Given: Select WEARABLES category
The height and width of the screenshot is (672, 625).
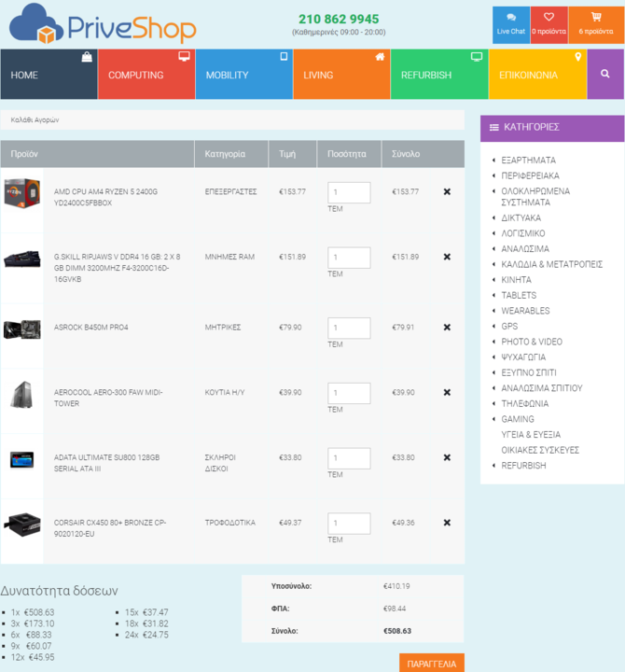Looking at the screenshot, I should coord(525,310).
